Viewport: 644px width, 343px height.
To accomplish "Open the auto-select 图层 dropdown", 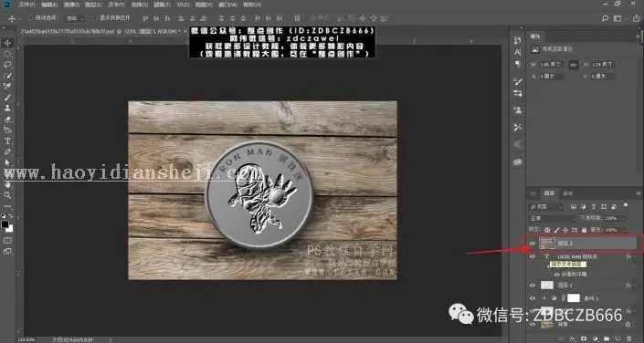I will pos(75,18).
